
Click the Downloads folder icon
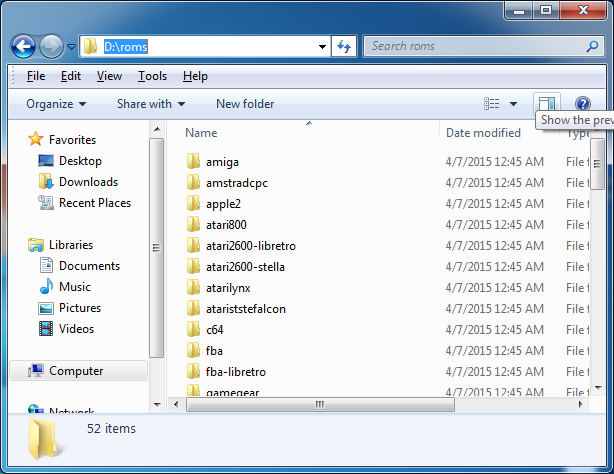46,181
